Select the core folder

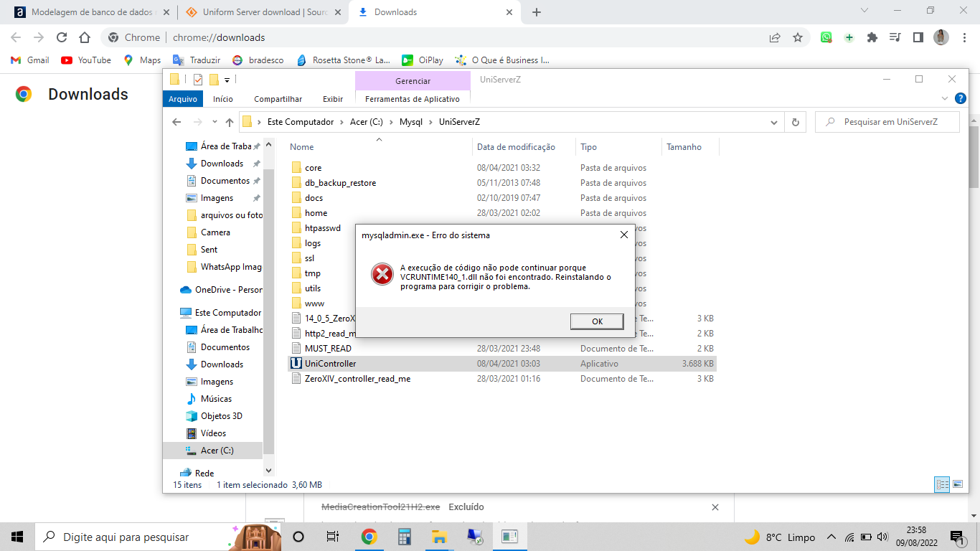click(x=502, y=167)
